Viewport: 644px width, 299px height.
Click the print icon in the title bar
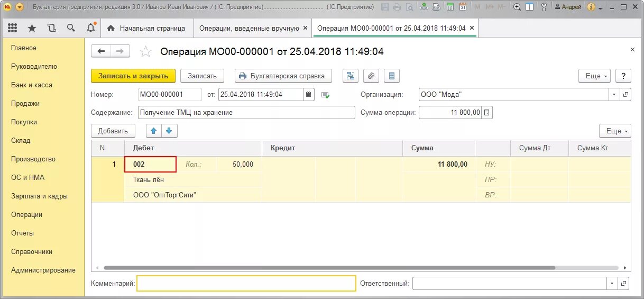(x=397, y=7)
